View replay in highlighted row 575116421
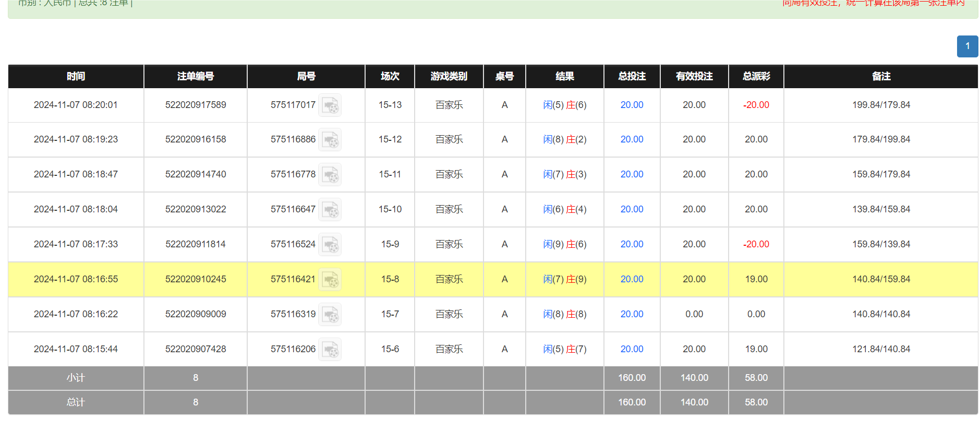The height and width of the screenshot is (431, 980). [330, 280]
